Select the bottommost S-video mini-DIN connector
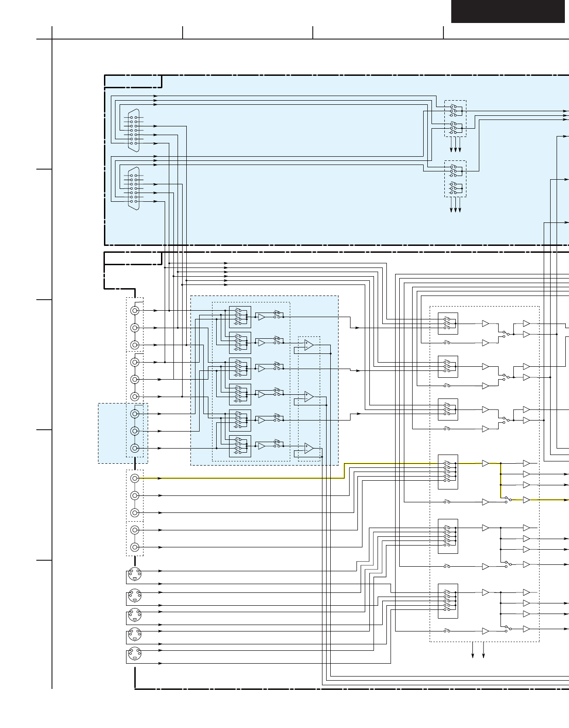This screenshot has height=728, width=569. (134, 654)
